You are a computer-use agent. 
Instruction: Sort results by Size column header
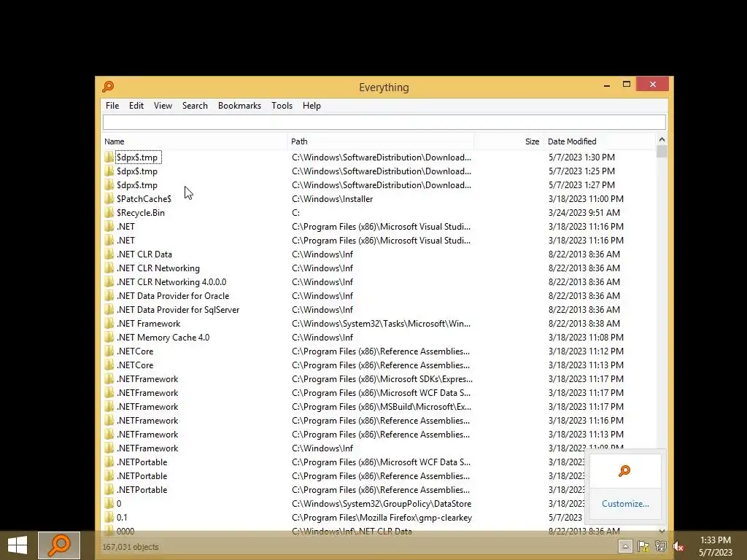pos(508,141)
